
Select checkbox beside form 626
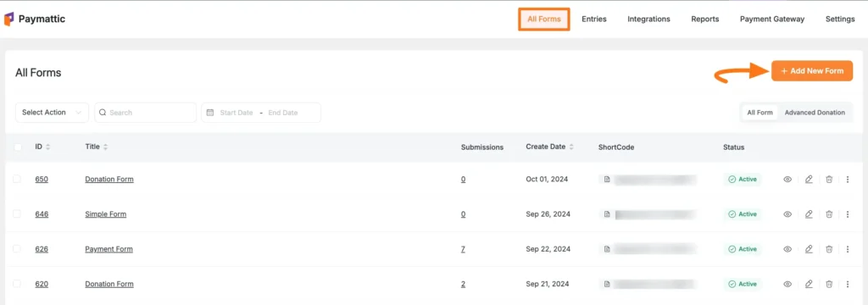point(17,248)
